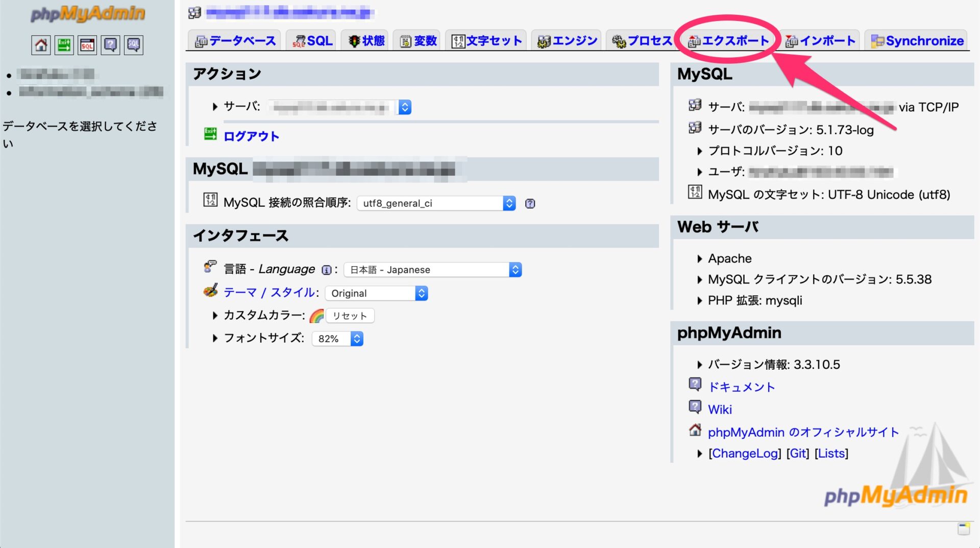Click the collation help question mark icon
Viewport: 980px width, 548px height.
pos(530,203)
